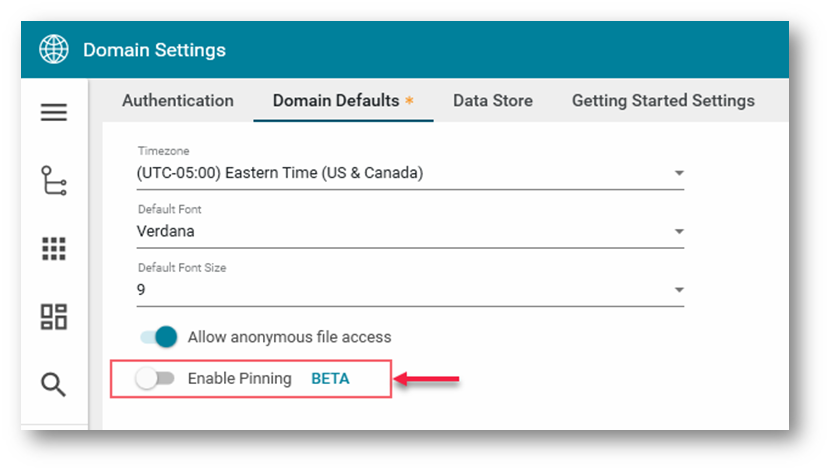Click the globe icon in the header
This screenshot has width=831, height=472.
[54, 49]
